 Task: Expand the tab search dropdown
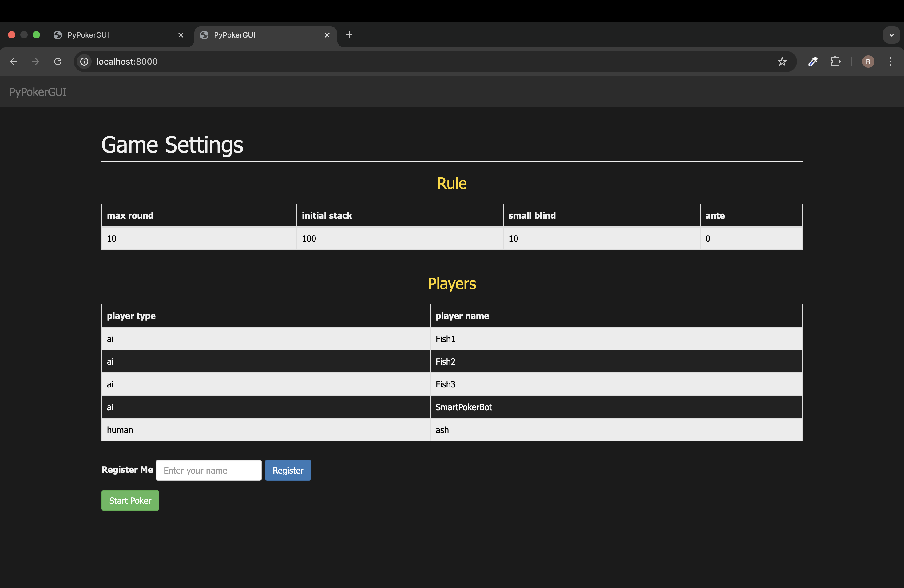tap(891, 35)
